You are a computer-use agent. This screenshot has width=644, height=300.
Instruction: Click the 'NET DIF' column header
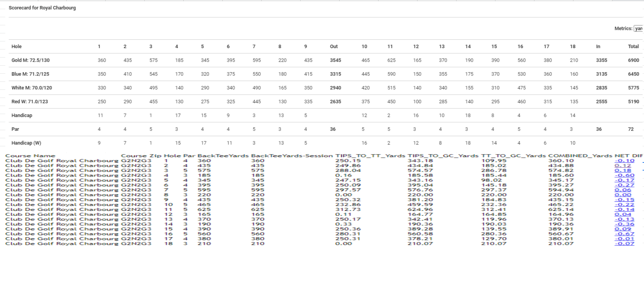pos(629,156)
